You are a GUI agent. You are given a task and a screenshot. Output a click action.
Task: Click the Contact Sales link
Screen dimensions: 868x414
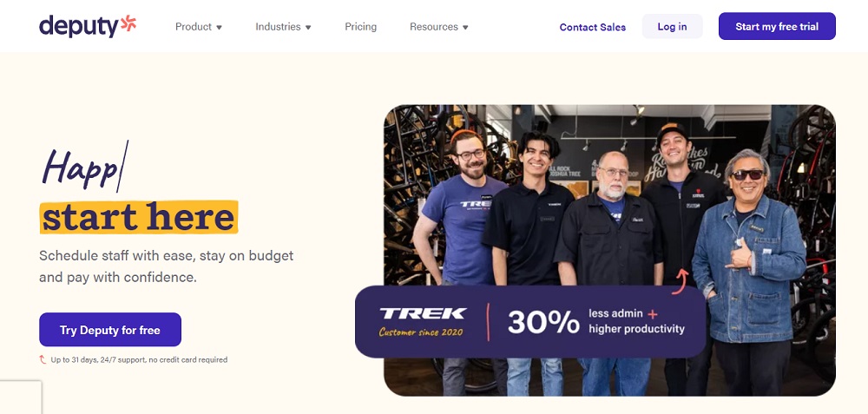click(x=592, y=27)
